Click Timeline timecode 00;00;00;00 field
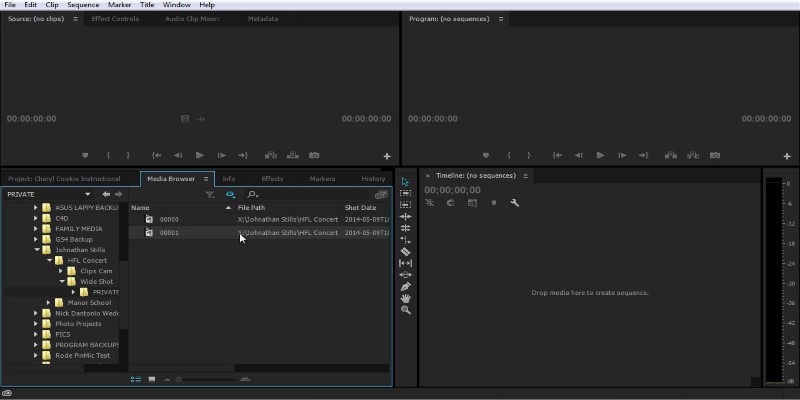This screenshot has width=800, height=400. (x=453, y=190)
